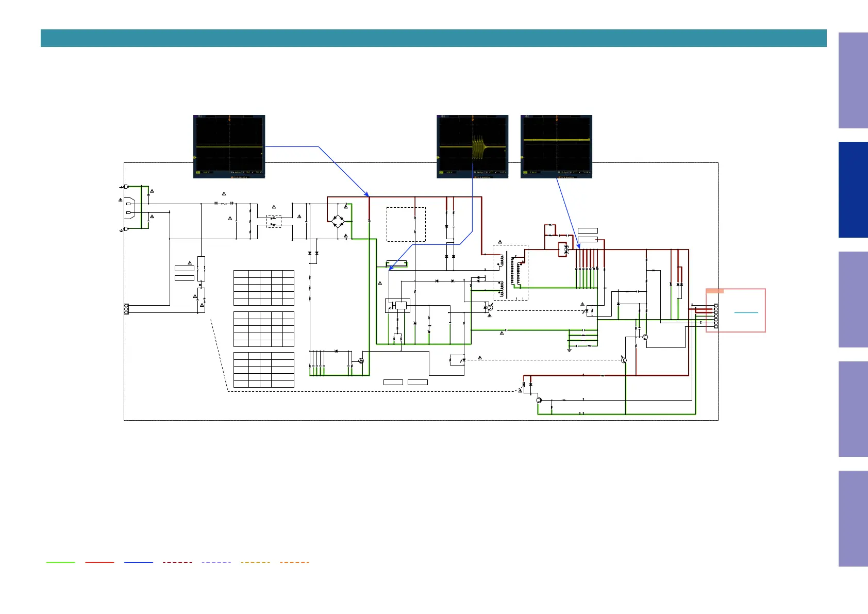Click the solid green legend line

pos(61,562)
